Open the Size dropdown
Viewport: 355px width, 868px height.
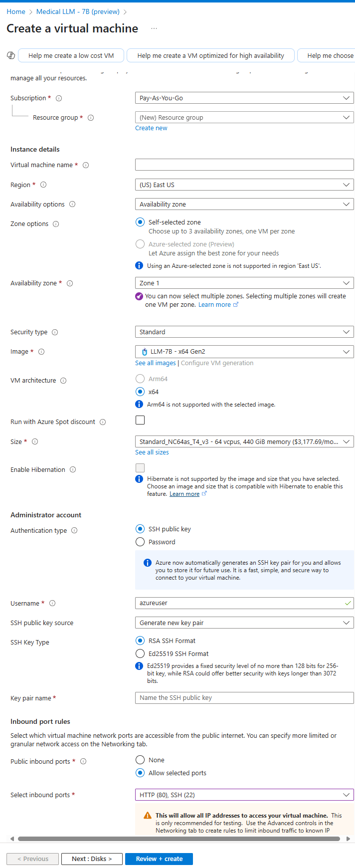click(x=244, y=441)
